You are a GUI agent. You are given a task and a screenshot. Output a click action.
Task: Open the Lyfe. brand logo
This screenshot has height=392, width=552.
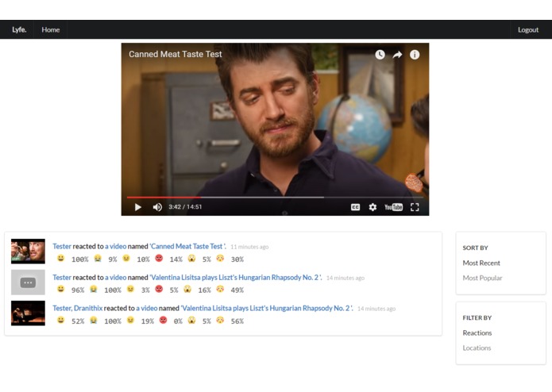coord(19,29)
